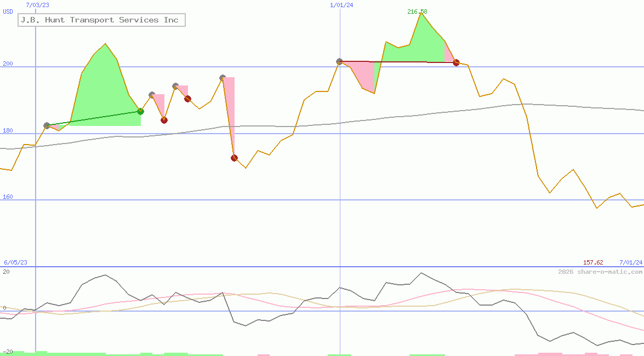Click the red exit marker ending the red trade line

(x=456, y=63)
